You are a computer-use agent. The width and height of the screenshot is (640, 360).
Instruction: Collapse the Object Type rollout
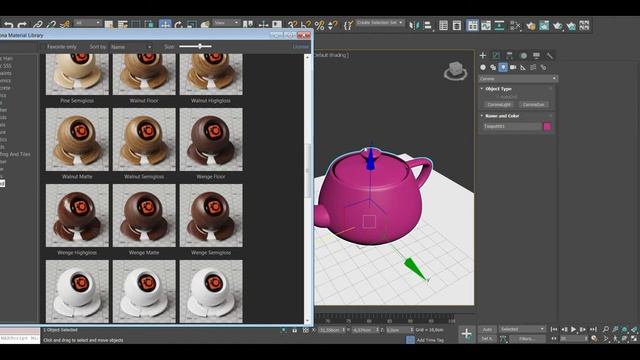[x=498, y=89]
